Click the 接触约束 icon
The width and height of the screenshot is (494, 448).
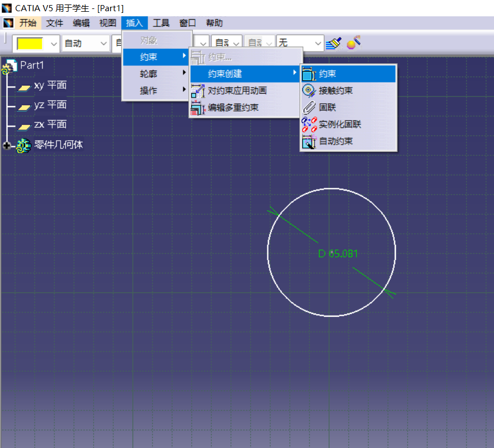pos(309,91)
